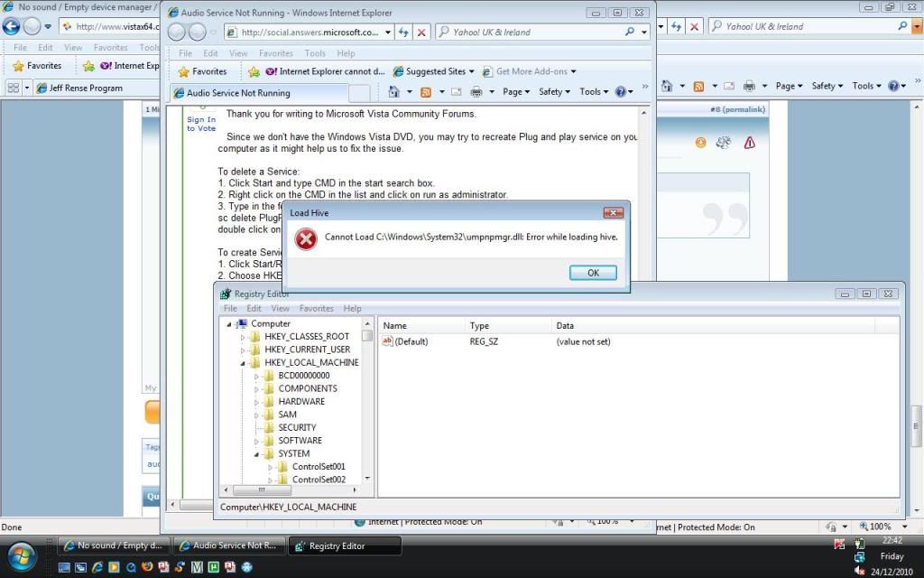
Task: Click the Read Mail icon in the front IE window
Action: [456, 91]
